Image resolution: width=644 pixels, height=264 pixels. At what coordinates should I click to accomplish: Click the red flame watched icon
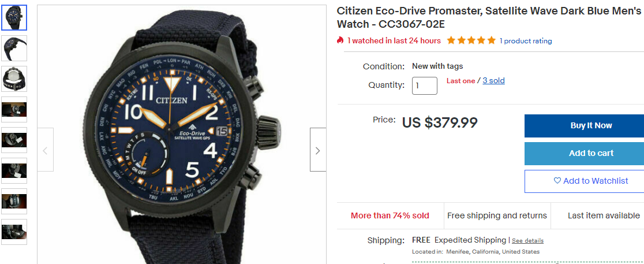tap(340, 40)
